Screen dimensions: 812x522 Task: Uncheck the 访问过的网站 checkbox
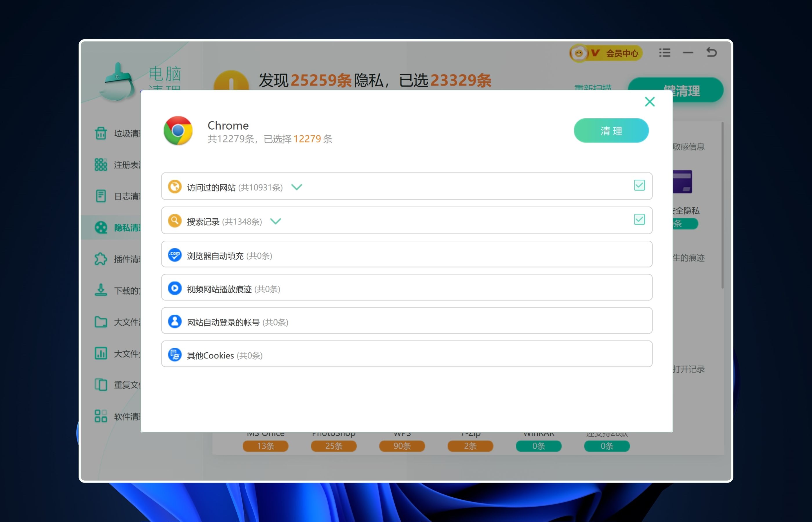click(639, 185)
